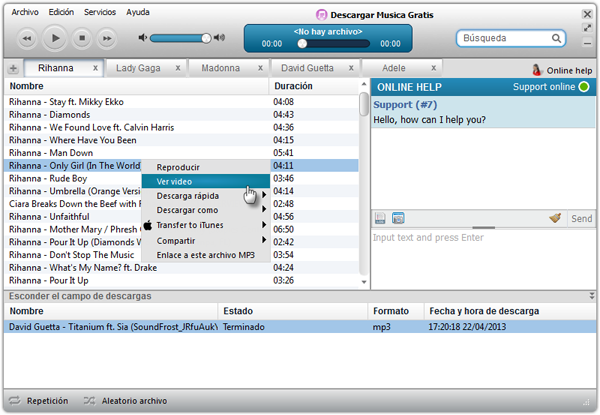Click the double-arrow icon on the downloads bar

[x=592, y=296]
